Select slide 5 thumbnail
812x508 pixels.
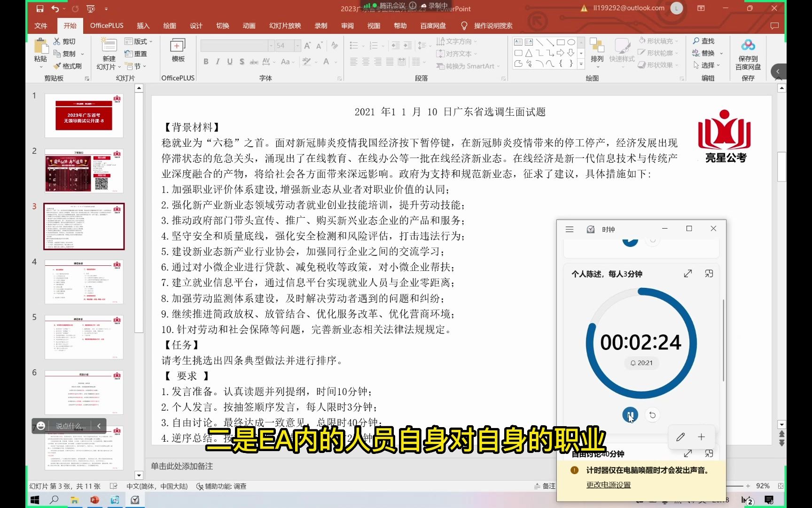point(84,337)
